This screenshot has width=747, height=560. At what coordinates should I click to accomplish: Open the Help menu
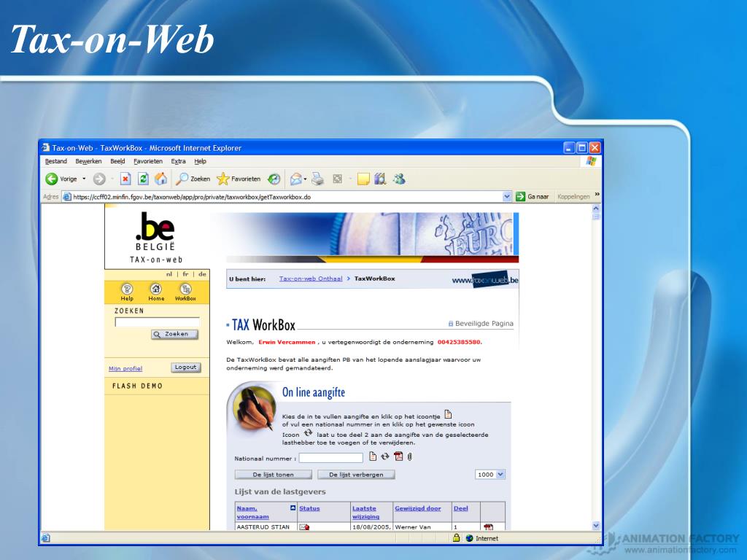tap(200, 161)
